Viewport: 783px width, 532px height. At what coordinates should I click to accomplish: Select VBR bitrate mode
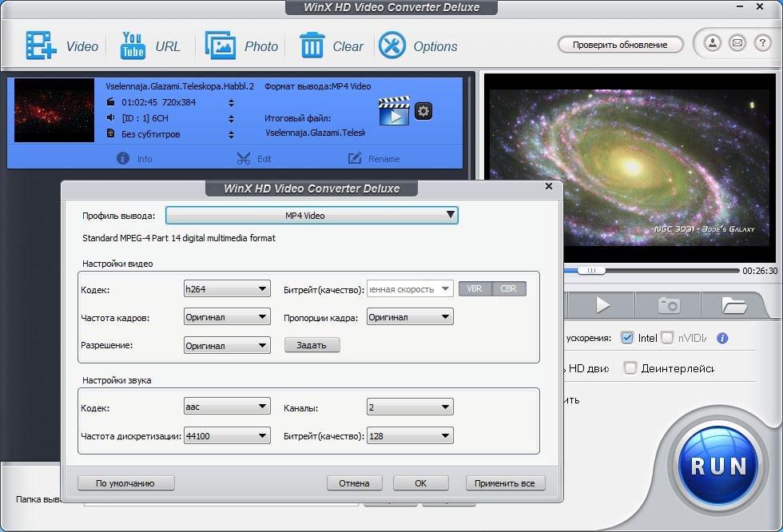coord(475,288)
